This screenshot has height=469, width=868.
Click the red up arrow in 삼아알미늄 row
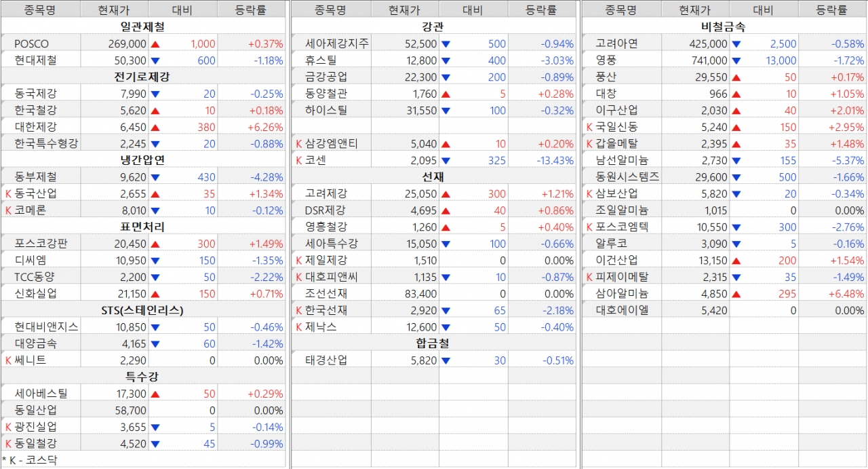point(736,294)
